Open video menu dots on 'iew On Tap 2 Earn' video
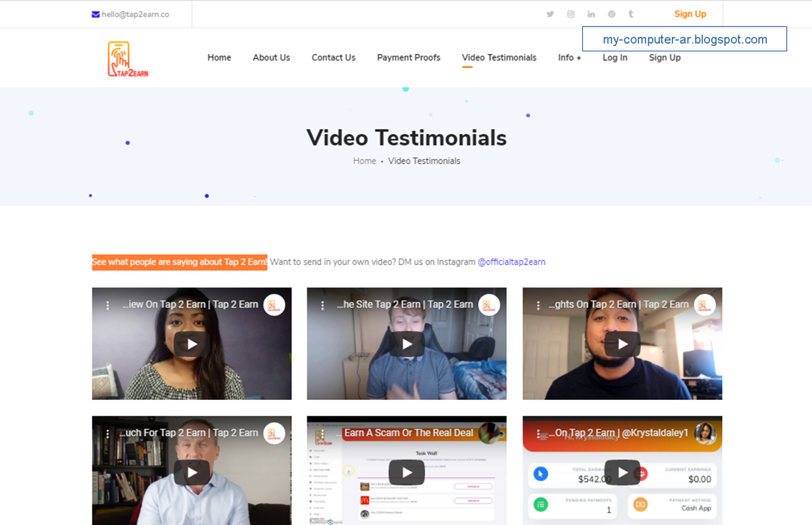The height and width of the screenshot is (525, 812). pos(107,305)
